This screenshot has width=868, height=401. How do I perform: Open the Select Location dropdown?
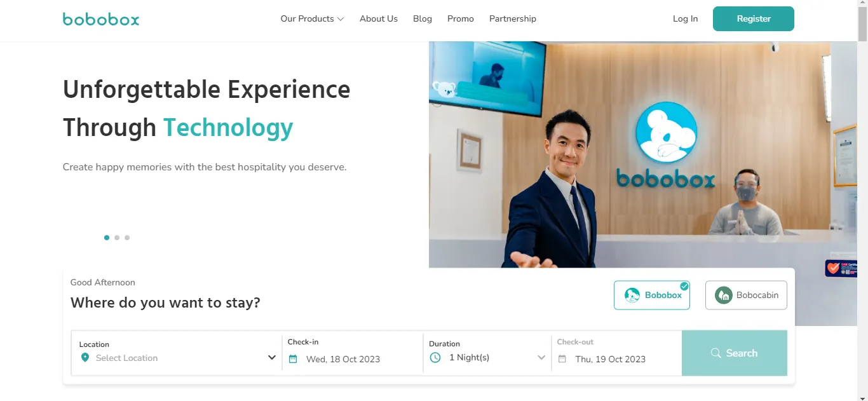177,353
